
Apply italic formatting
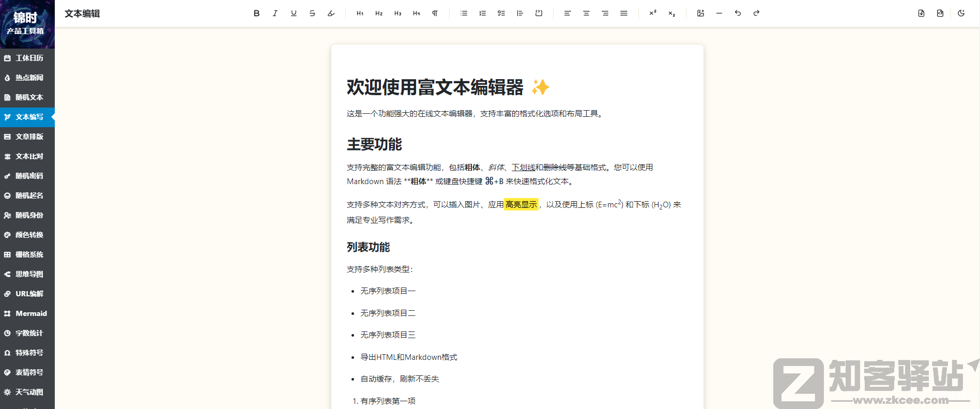click(x=275, y=13)
